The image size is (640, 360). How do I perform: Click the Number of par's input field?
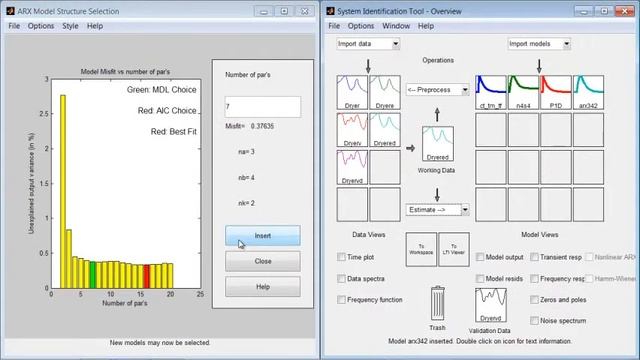point(263,107)
